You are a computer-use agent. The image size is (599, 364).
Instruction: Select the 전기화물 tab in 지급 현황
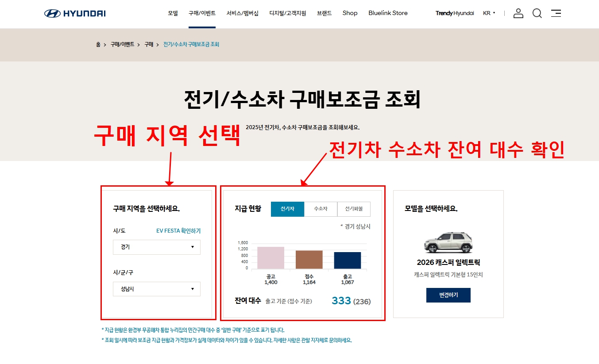click(354, 209)
